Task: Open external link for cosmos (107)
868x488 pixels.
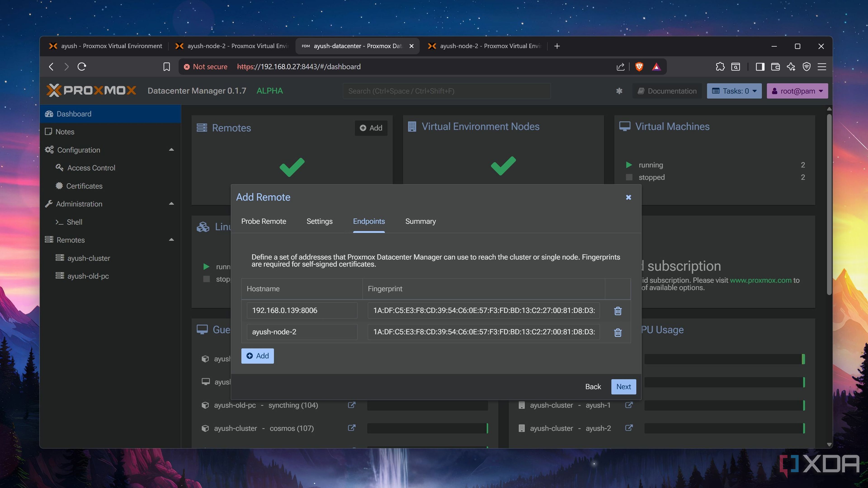Action: 351,428
